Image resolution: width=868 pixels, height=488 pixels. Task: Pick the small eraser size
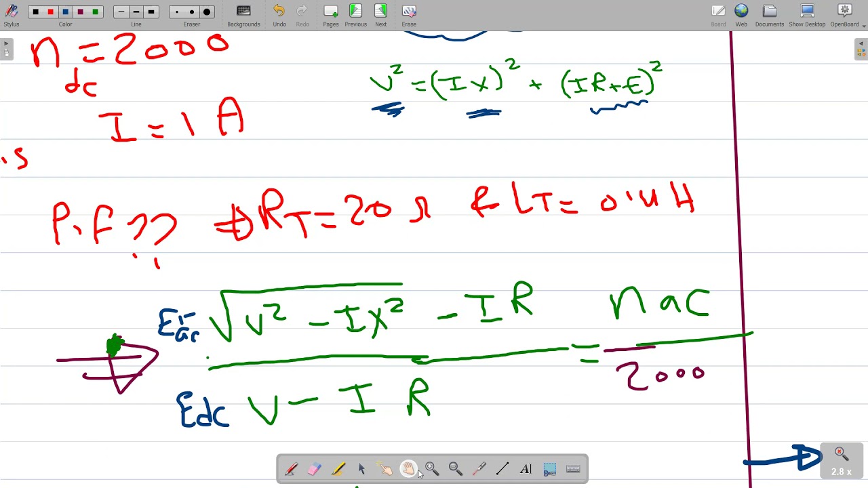click(x=177, y=12)
